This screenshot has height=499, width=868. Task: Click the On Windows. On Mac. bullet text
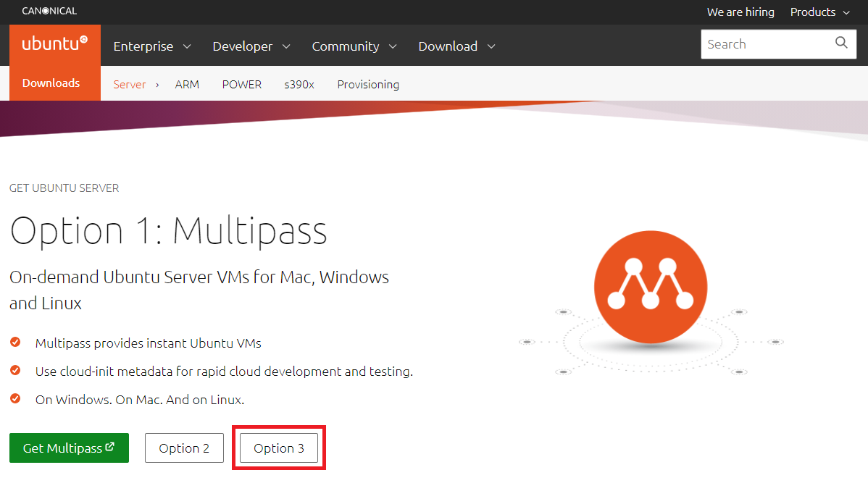click(140, 400)
